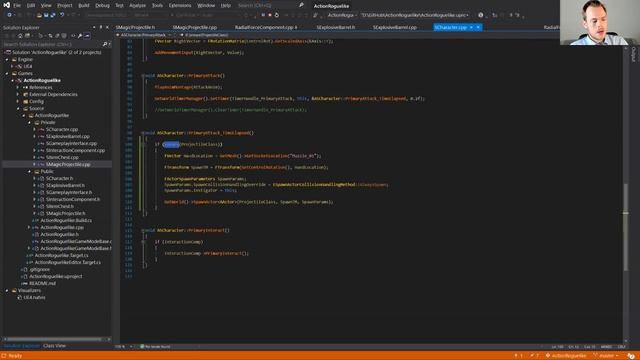Select SItemChest.cpp in the tree
The height and width of the screenshot is (360, 640).
click(62, 157)
